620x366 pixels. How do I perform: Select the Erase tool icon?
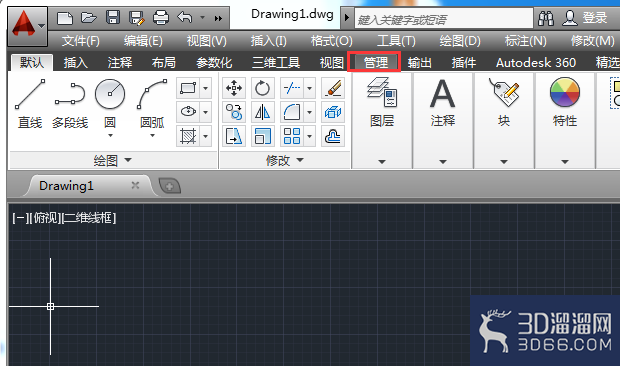click(x=333, y=88)
